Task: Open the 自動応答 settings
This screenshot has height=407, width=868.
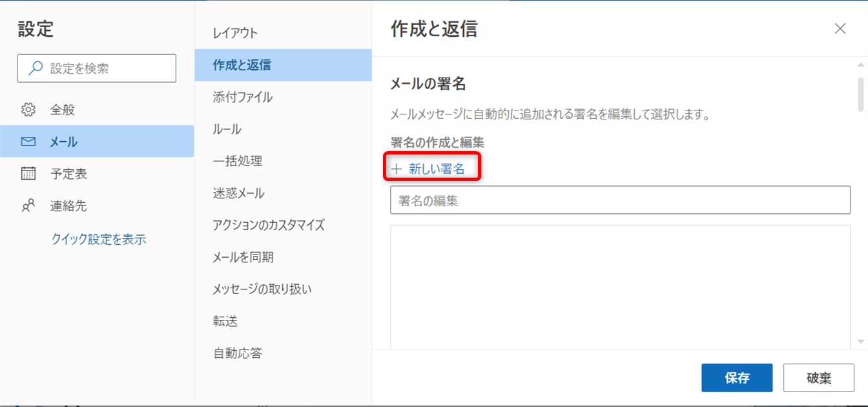Action: point(237,353)
